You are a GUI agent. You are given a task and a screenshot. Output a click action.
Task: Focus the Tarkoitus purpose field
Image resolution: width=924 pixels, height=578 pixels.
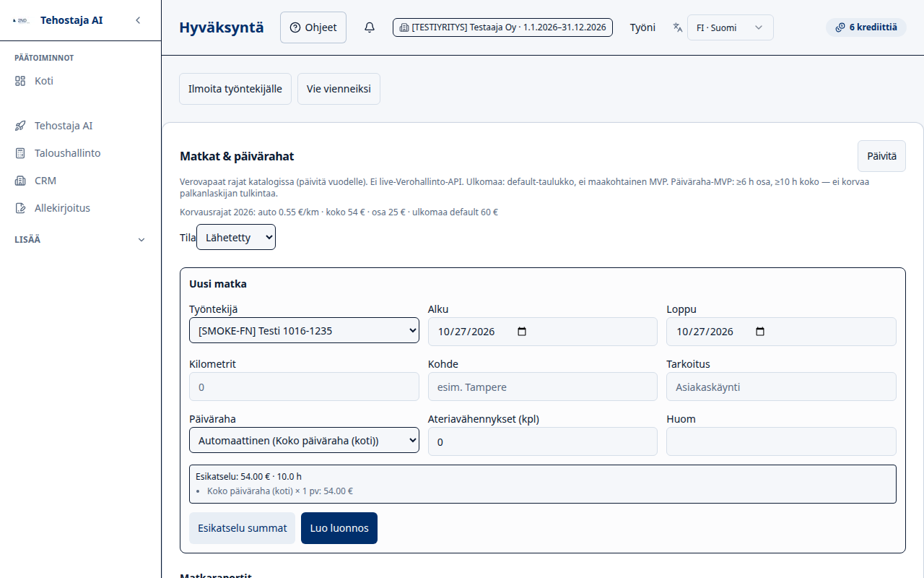(x=781, y=387)
